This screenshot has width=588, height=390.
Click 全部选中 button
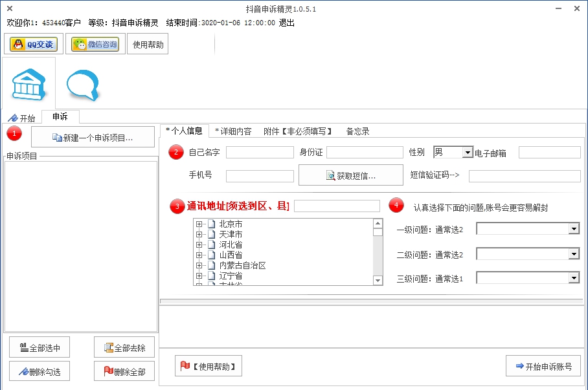(40, 347)
